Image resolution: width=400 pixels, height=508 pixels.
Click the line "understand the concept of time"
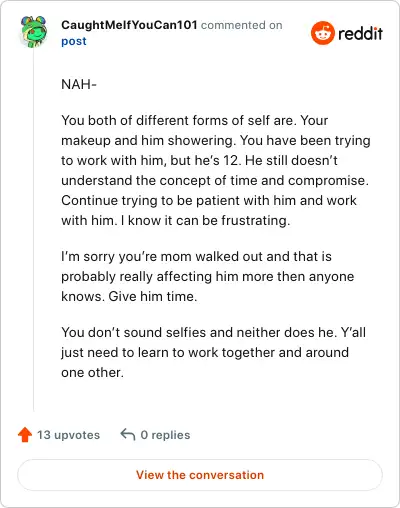pyautogui.click(x=215, y=180)
